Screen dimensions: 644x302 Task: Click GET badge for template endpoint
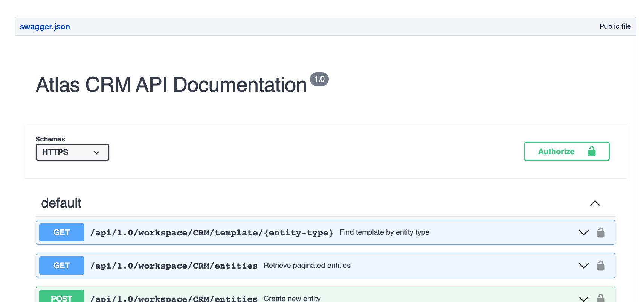[62, 232]
